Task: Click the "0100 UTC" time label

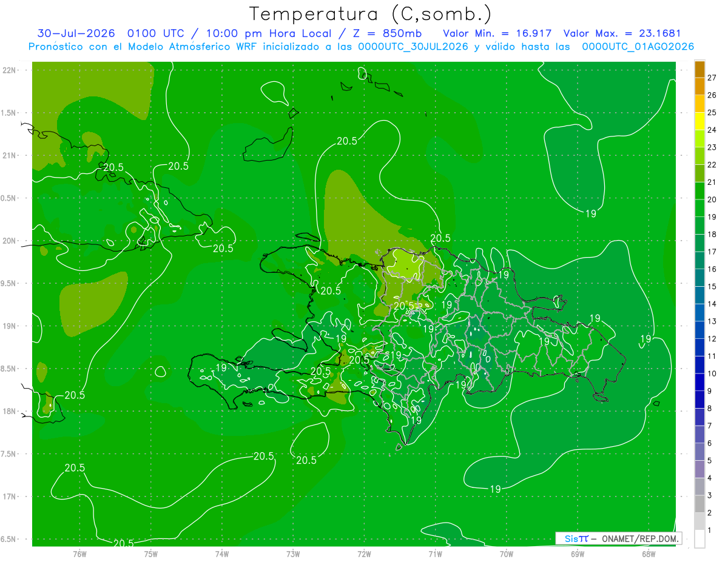Action: pos(157,33)
